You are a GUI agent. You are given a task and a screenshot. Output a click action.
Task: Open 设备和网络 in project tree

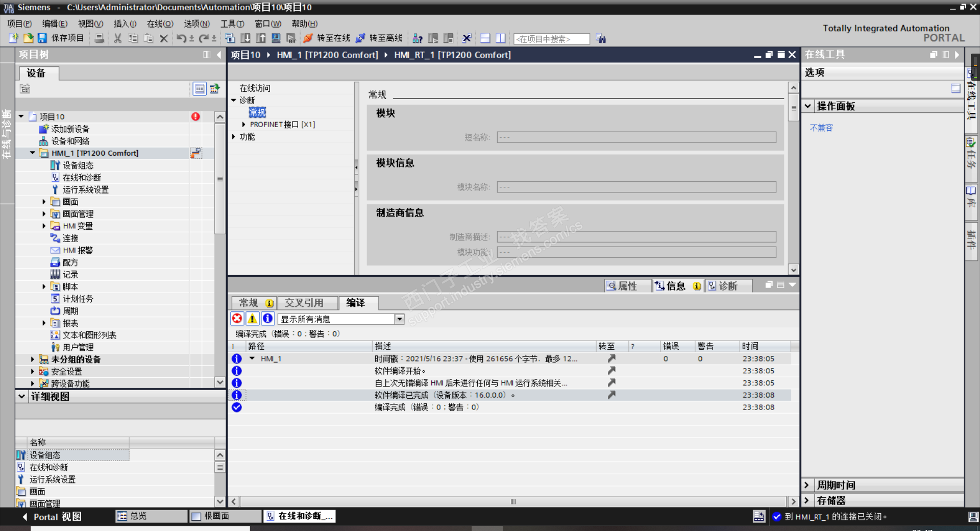[70, 141]
